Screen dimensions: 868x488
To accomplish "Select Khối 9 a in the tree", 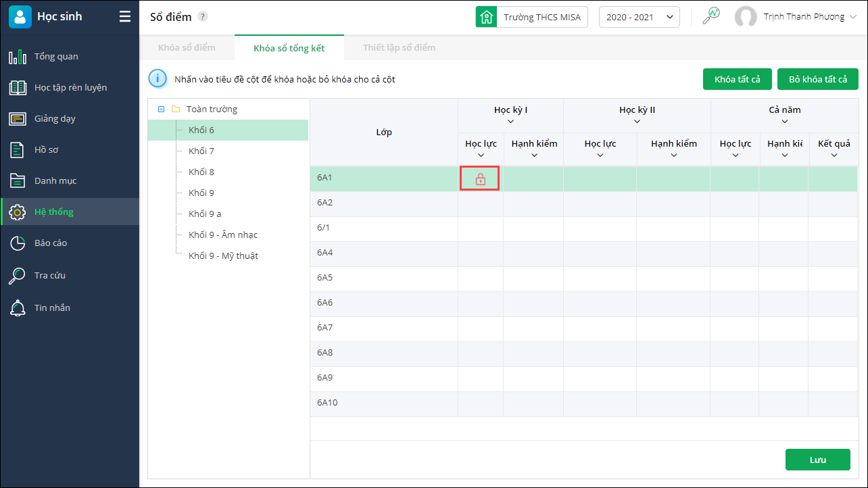I will pyautogui.click(x=205, y=214).
